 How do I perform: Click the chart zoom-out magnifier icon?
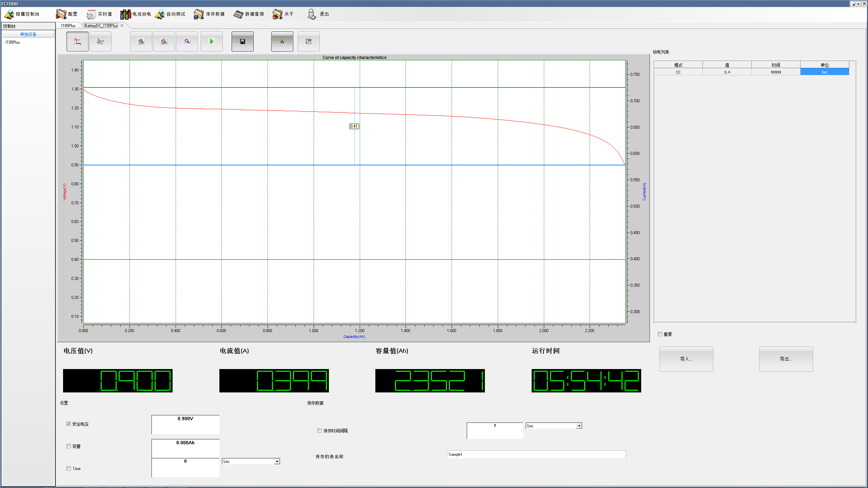pos(164,41)
